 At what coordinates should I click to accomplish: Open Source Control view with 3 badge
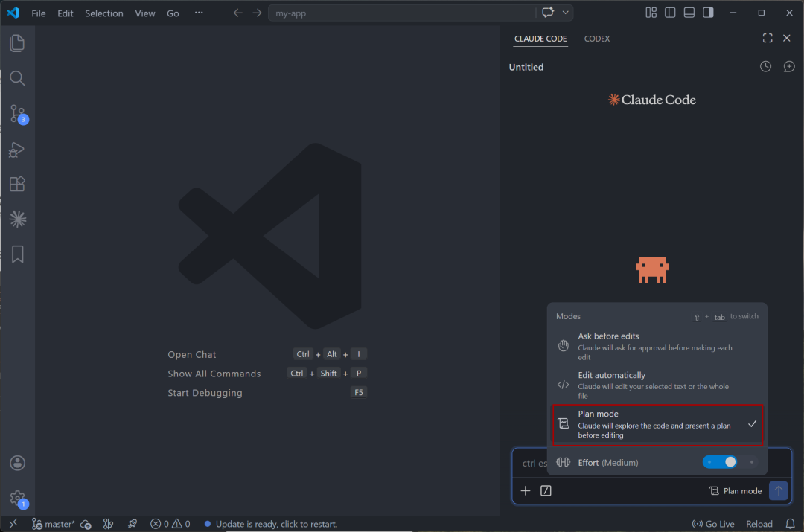click(x=17, y=114)
